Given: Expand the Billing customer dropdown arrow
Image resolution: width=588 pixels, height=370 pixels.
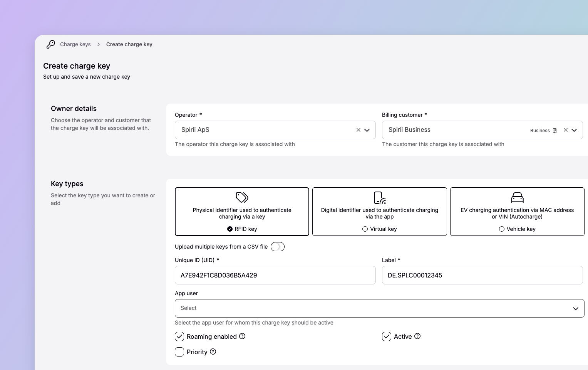Looking at the screenshot, I should pyautogui.click(x=574, y=130).
